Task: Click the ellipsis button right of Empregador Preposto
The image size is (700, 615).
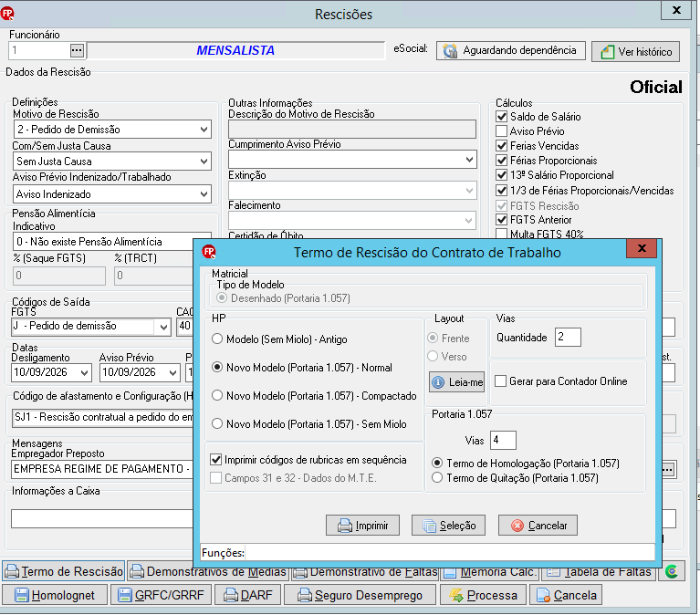Action: [668, 469]
